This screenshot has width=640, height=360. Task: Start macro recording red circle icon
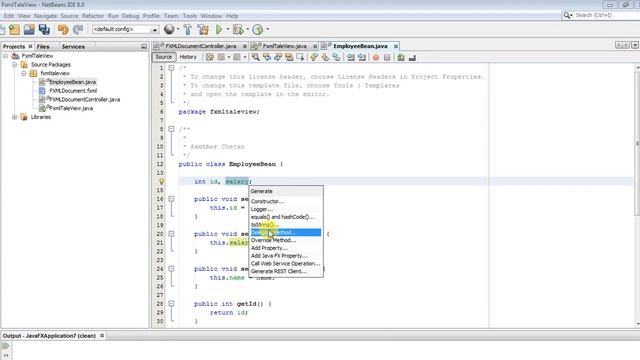pos(376,58)
